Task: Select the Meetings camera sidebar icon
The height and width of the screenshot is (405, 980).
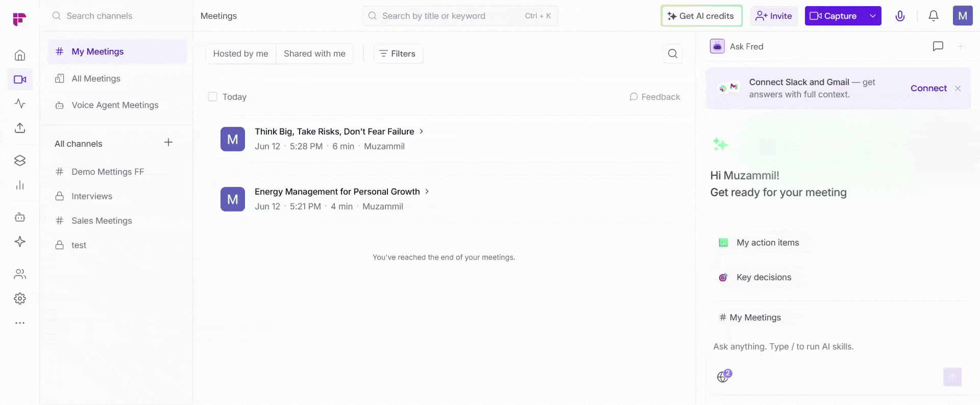Action: click(20, 79)
